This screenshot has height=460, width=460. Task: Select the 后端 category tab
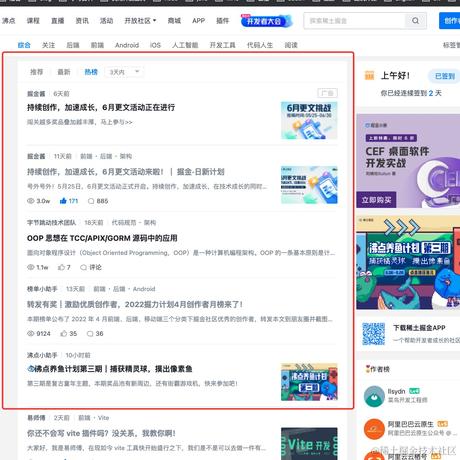click(73, 45)
